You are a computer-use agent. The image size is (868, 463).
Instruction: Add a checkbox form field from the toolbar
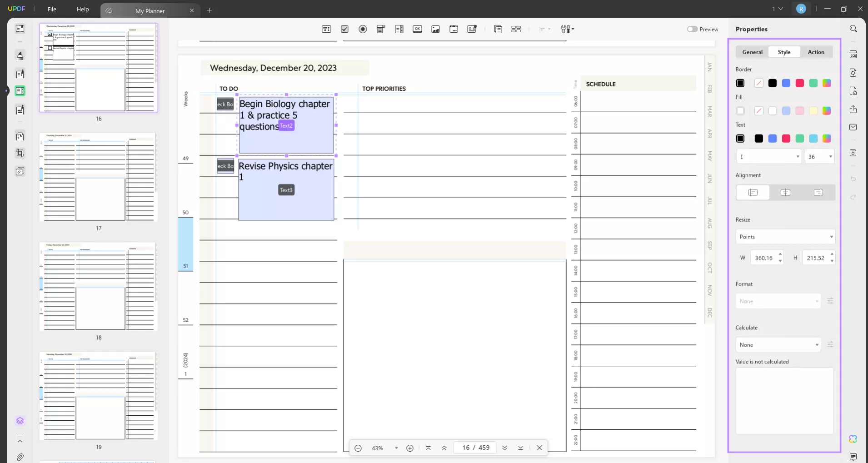(x=344, y=29)
